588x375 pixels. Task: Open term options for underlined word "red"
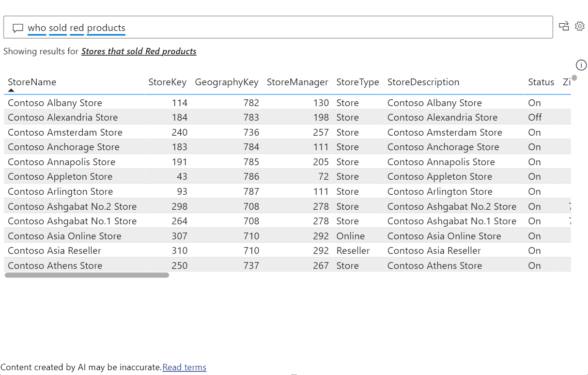[x=77, y=28]
